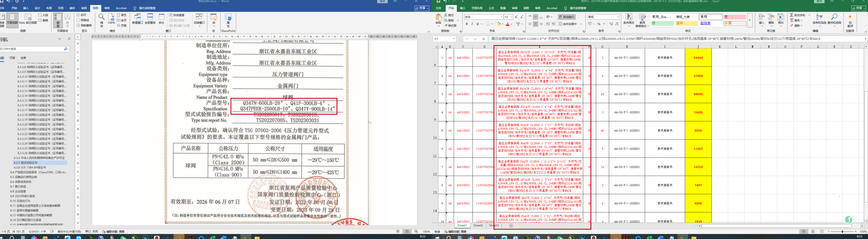
Task: Click 并排查看 in the Word ribbon
Action: (x=177, y=15)
